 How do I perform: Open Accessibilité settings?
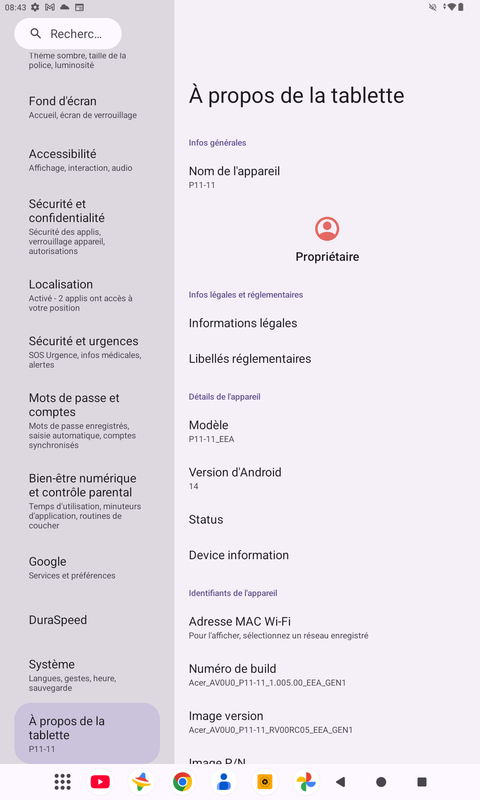point(87,160)
